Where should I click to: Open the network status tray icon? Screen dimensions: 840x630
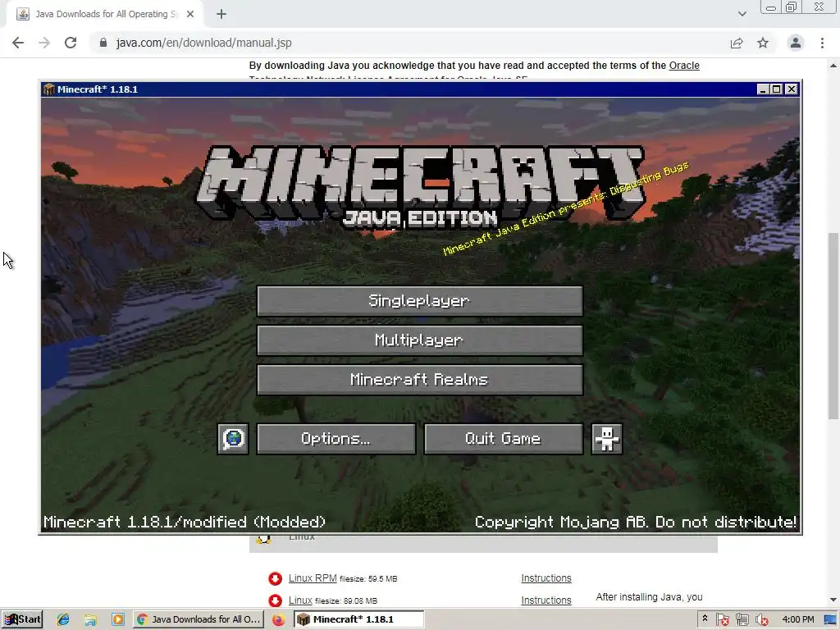pyautogui.click(x=742, y=619)
